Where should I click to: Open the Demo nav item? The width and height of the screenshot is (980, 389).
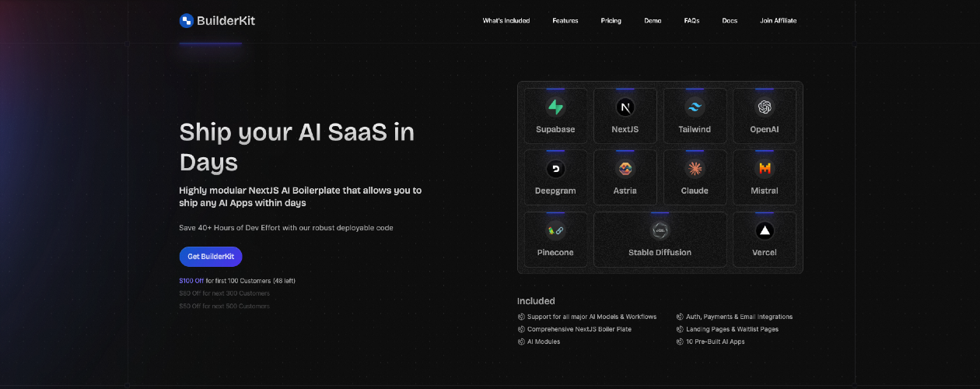653,21
